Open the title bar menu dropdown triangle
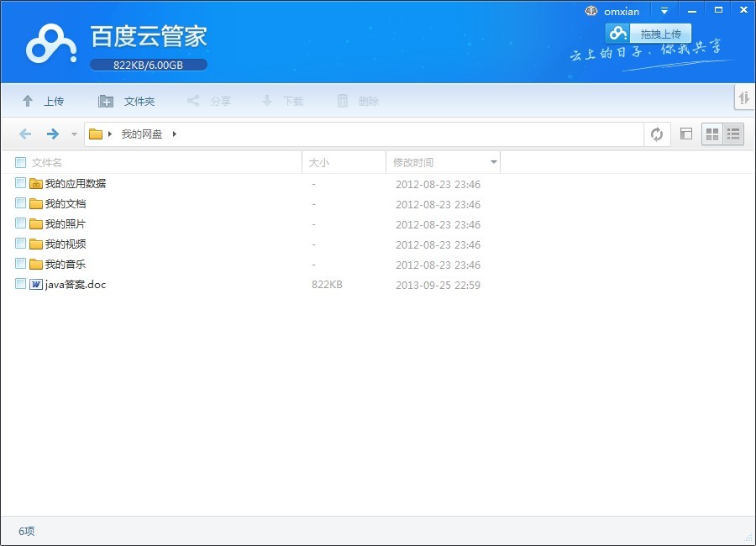This screenshot has height=546, width=756. [664, 11]
